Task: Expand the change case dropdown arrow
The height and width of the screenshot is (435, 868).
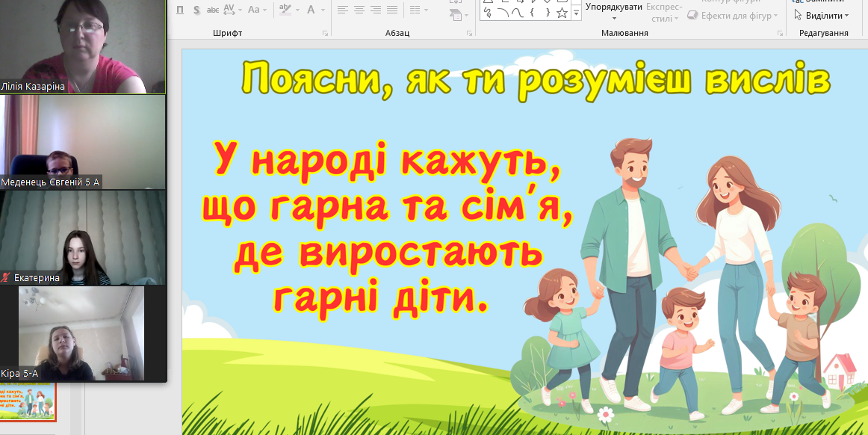Action: point(264,10)
